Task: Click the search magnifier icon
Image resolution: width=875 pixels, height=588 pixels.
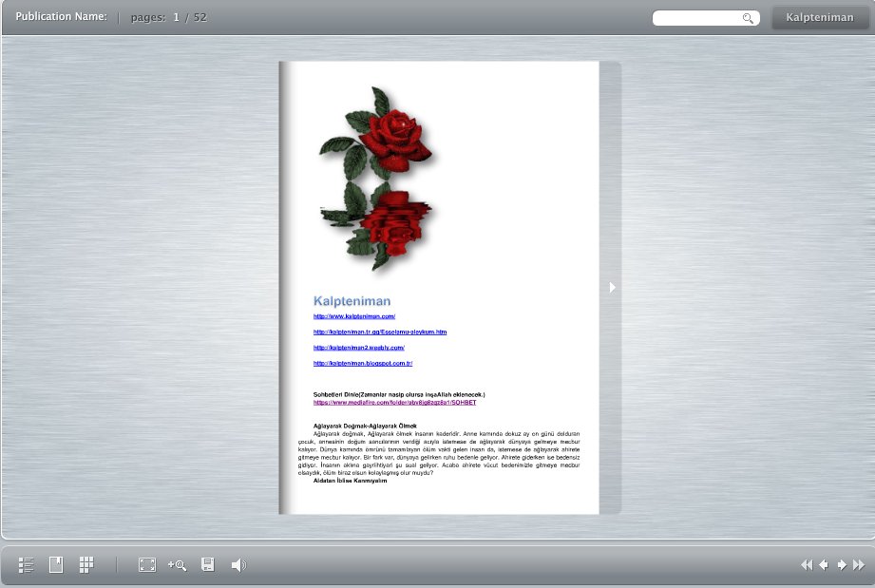Action: pyautogui.click(x=749, y=18)
